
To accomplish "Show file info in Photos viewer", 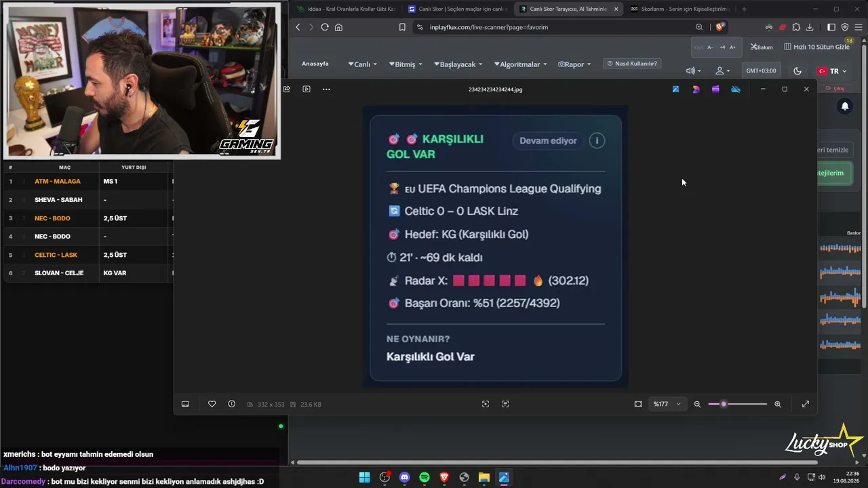I will [232, 404].
